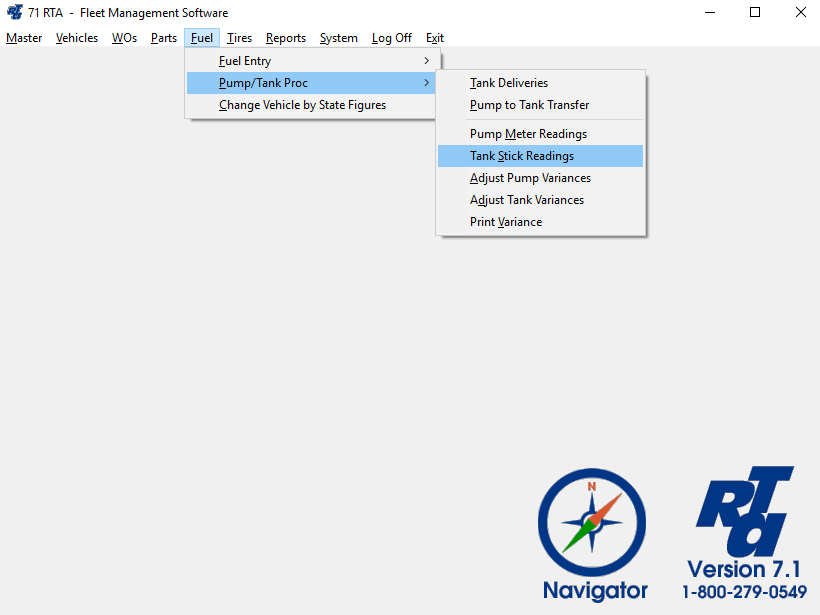Image resolution: width=820 pixels, height=615 pixels.
Task: Select Change Vehicle by State Figures
Action: point(302,105)
